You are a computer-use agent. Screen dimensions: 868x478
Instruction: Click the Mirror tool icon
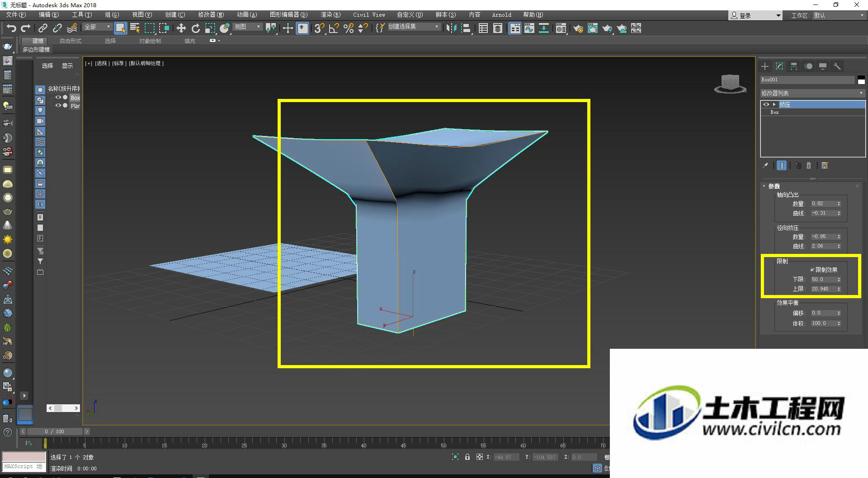[451, 28]
